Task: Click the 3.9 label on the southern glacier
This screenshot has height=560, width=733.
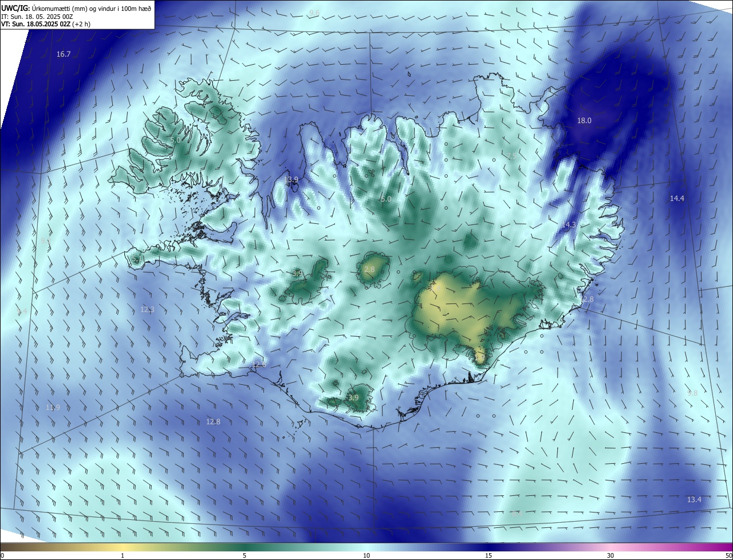Action: (353, 398)
